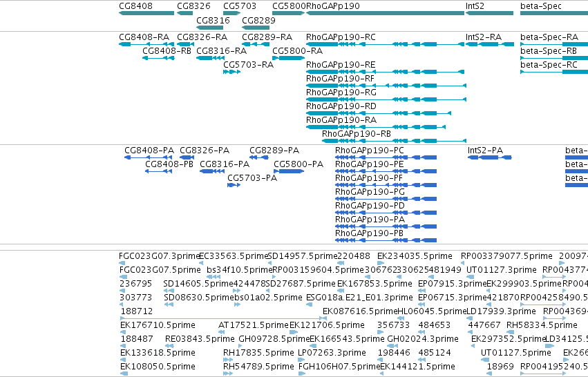Click transcript RhoGAPp190-RE
The image size is (588, 377).
pos(385,72)
